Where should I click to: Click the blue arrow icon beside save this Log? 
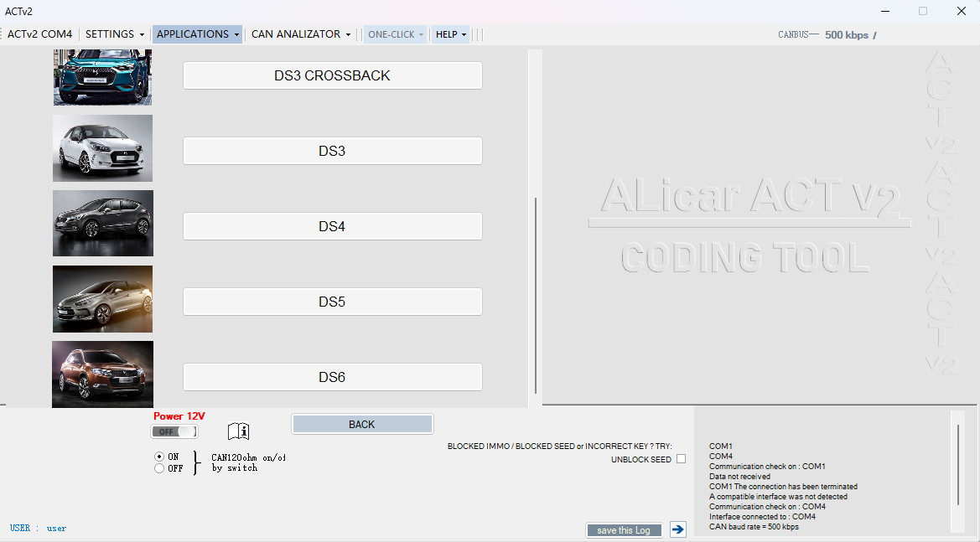[x=677, y=529]
